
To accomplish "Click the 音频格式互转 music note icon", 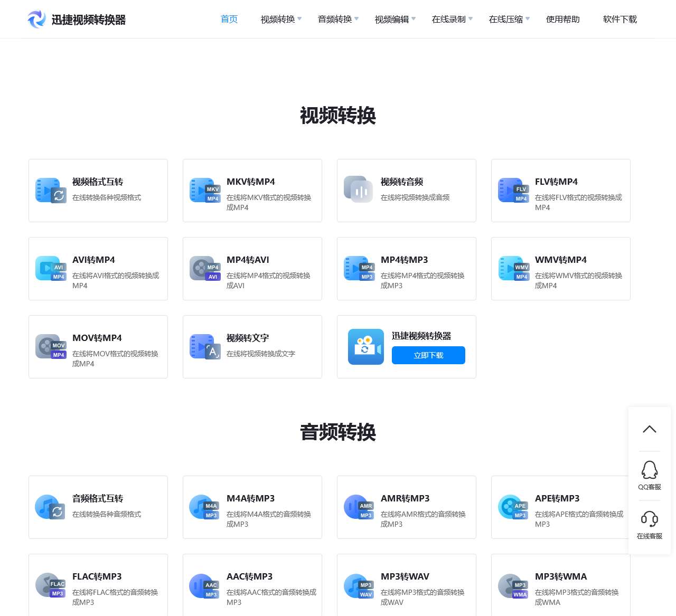I will 50,507.
